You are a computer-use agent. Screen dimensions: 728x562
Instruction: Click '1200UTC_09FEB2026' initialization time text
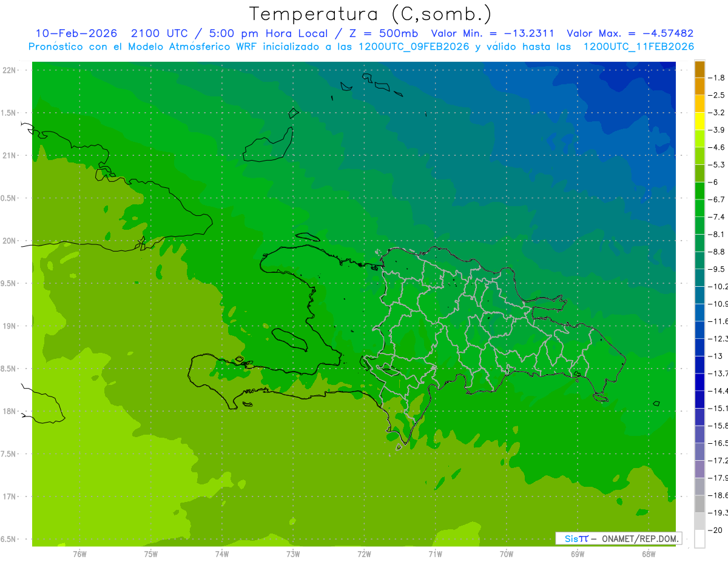[x=414, y=47]
